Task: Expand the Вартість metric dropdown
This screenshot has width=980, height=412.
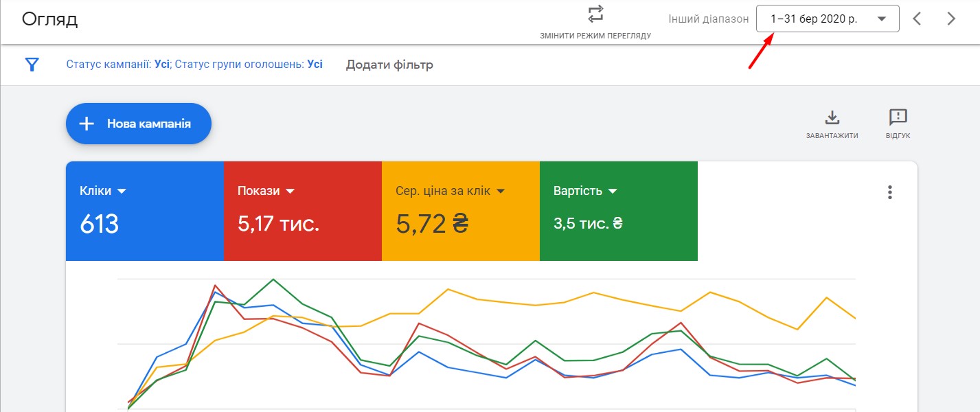Action: pos(613,191)
